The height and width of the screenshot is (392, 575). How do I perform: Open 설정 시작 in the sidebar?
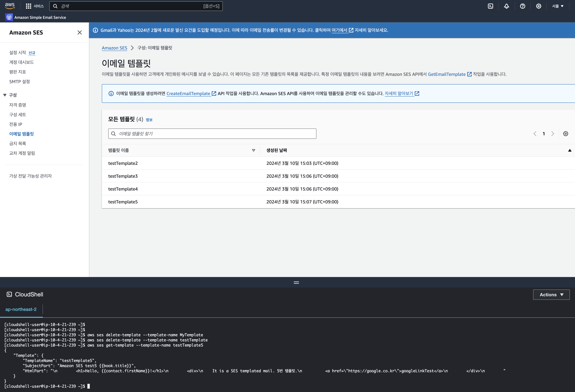(18, 53)
